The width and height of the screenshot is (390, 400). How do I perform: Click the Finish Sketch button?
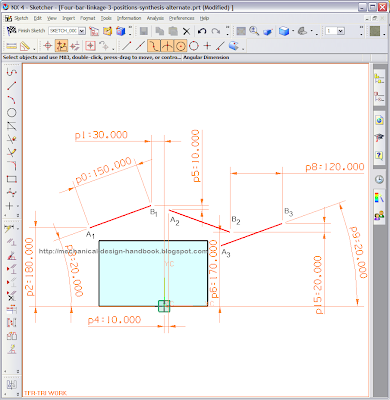26,31
